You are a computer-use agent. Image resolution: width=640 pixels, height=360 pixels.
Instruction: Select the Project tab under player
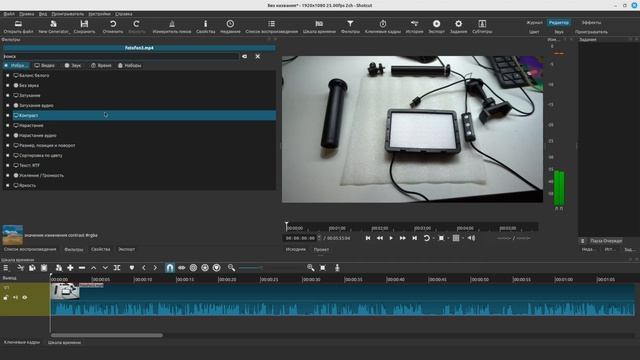tap(321, 249)
